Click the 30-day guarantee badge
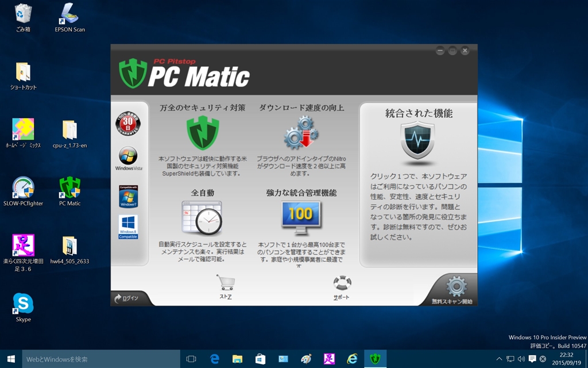Viewport: 588px width, 368px height. [128, 124]
